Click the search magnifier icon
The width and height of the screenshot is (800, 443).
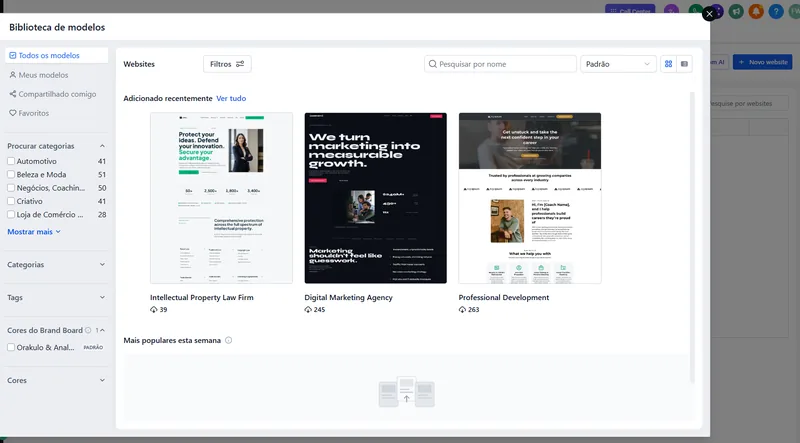pos(433,64)
